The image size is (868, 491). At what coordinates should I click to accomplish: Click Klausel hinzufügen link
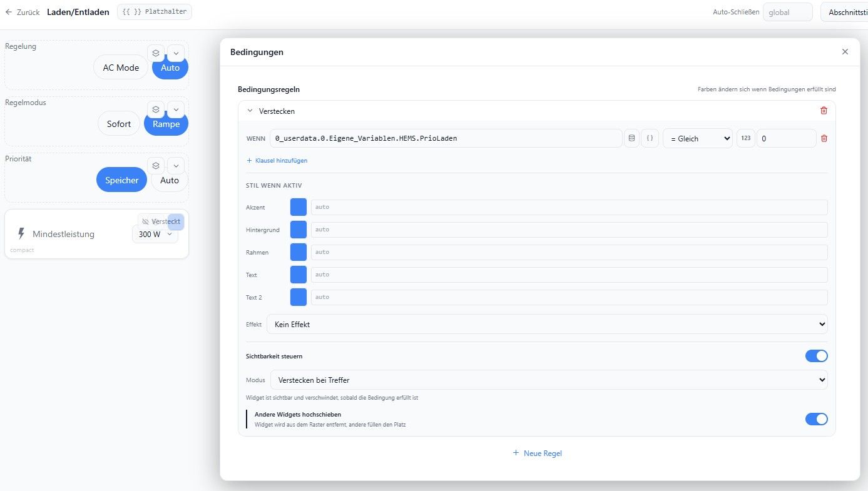[277, 161]
